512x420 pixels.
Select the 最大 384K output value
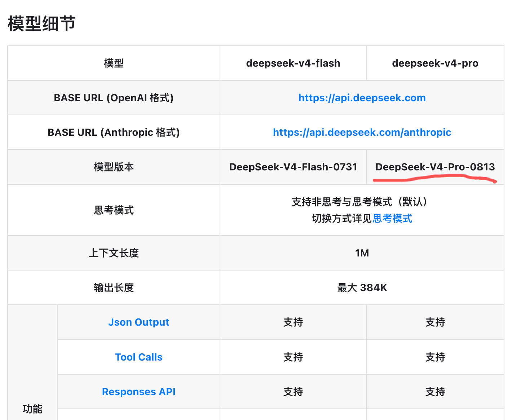click(x=362, y=288)
